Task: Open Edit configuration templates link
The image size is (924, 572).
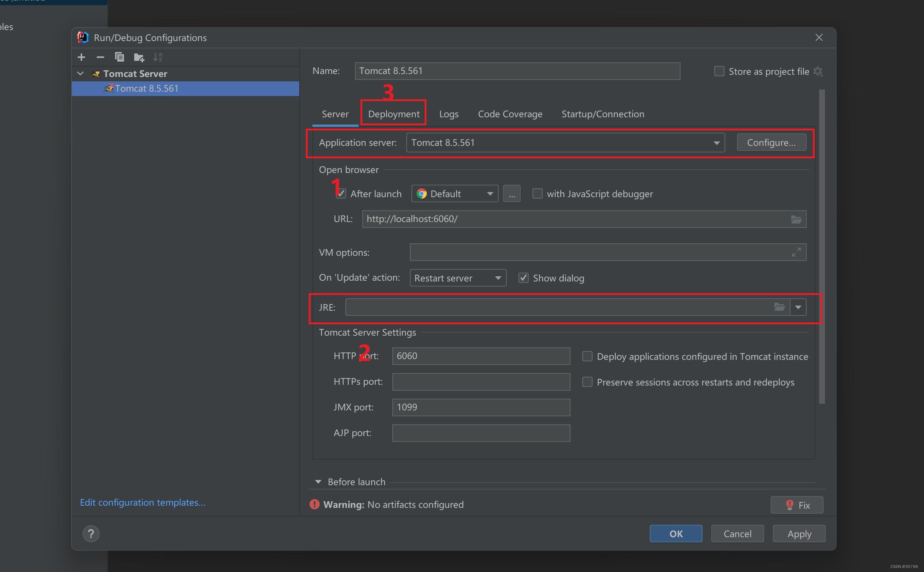Action: [142, 502]
